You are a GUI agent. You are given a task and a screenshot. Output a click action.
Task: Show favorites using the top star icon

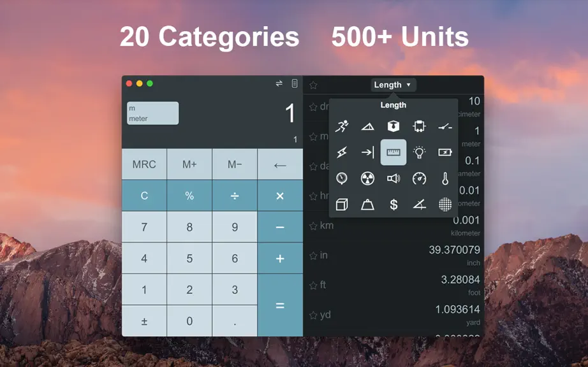point(314,85)
